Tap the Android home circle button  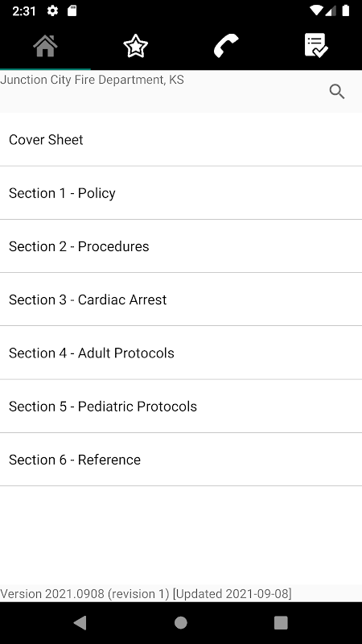coord(180,622)
